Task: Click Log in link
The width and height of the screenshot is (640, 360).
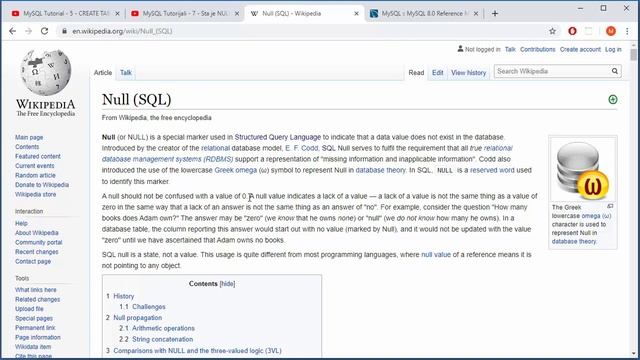Action: click(x=613, y=49)
